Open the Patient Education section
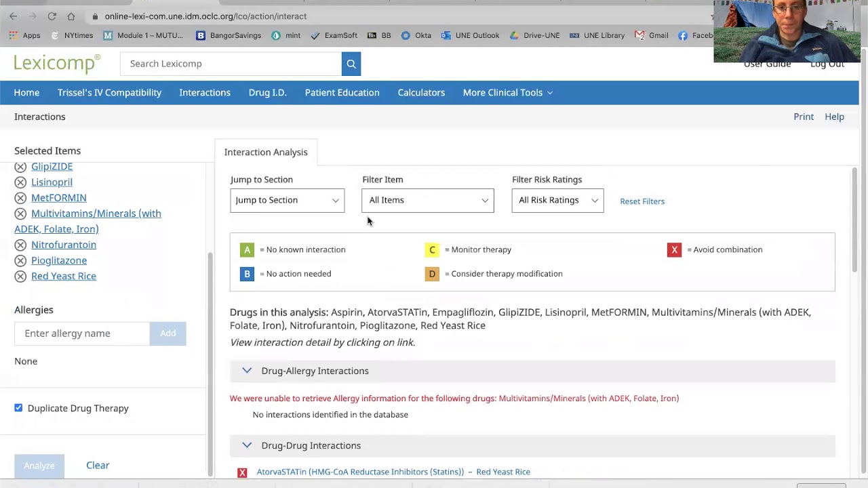The image size is (868, 488). coord(342,93)
